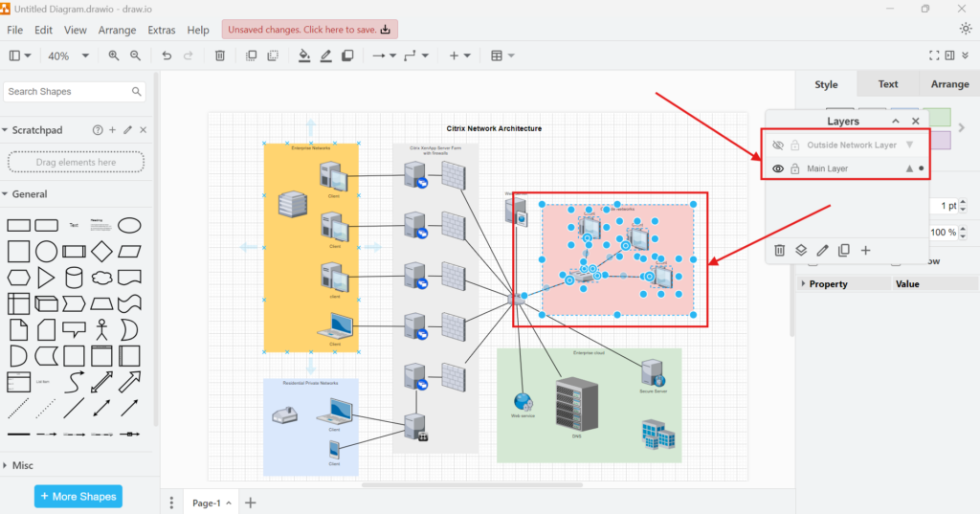Click the To Front icon in toolbar
The height and width of the screenshot is (514, 980).
[251, 56]
